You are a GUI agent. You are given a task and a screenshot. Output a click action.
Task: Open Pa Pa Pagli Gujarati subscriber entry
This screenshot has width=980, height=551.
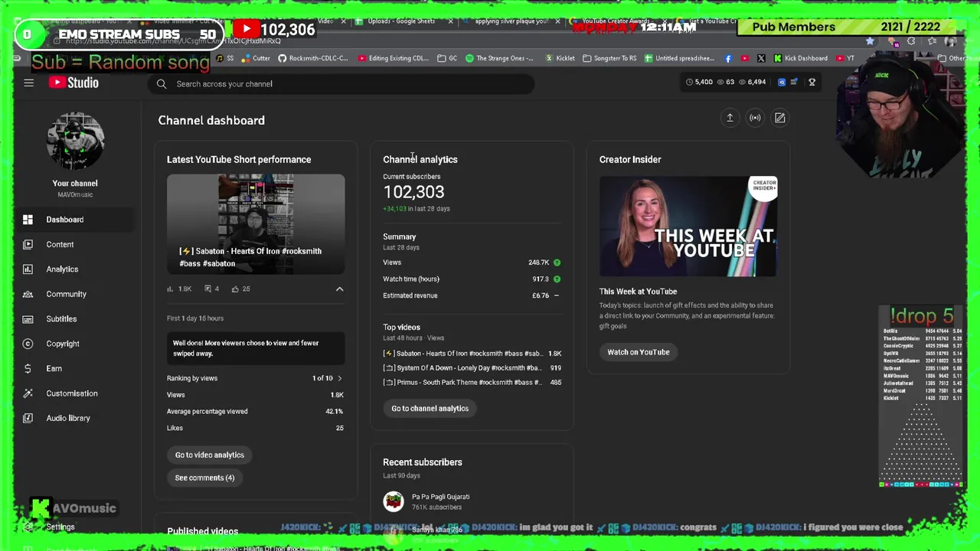coord(440,501)
